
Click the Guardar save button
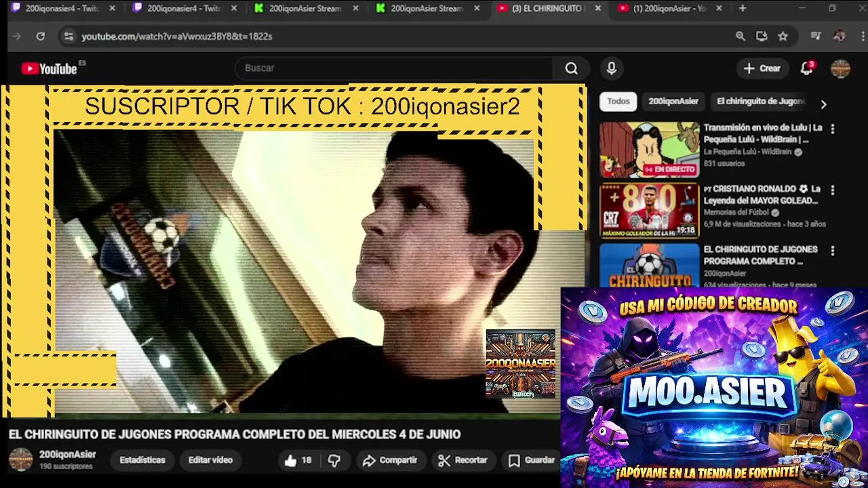click(x=532, y=460)
